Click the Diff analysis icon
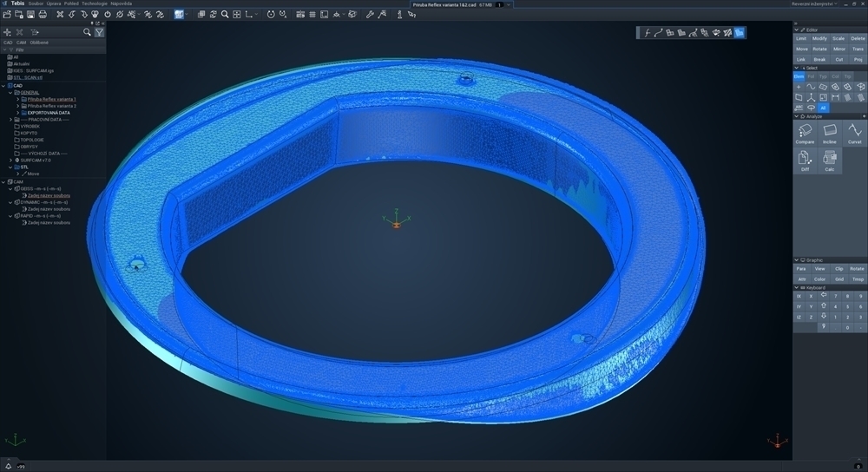868x472 pixels. click(805, 161)
